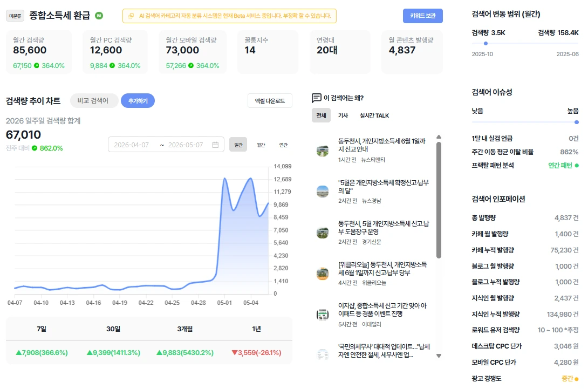588x389 pixels.
Task: Click the 키워드 보관 button
Action: pyautogui.click(x=422, y=16)
